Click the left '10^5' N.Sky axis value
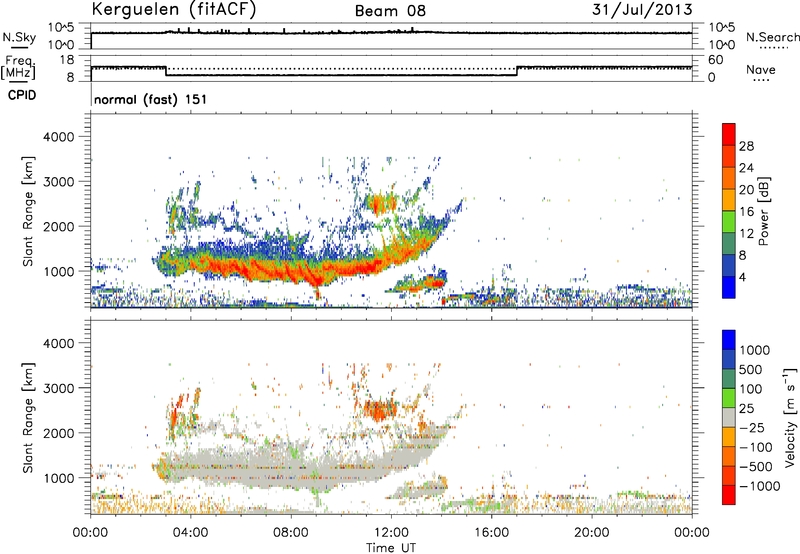 [x=61, y=28]
